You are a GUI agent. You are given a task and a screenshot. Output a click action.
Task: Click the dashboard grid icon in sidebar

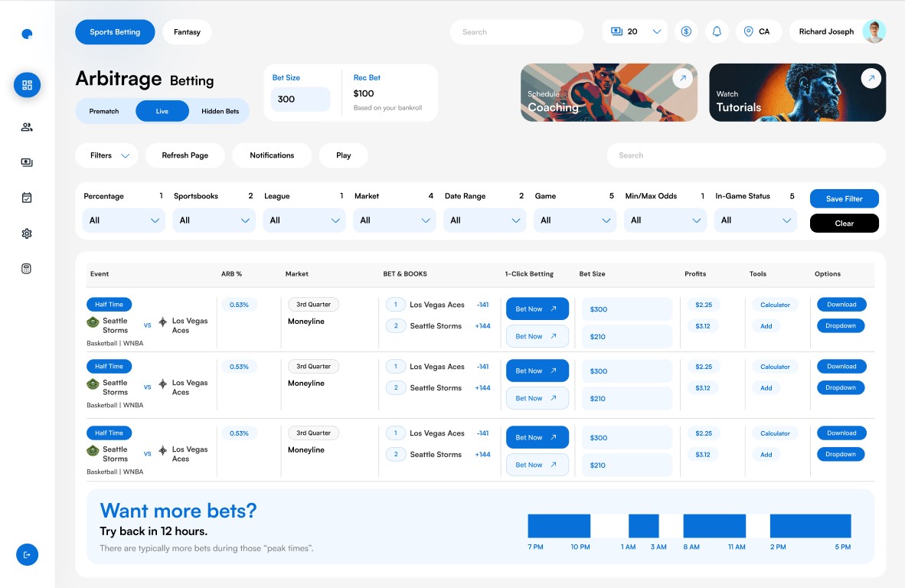tap(27, 85)
